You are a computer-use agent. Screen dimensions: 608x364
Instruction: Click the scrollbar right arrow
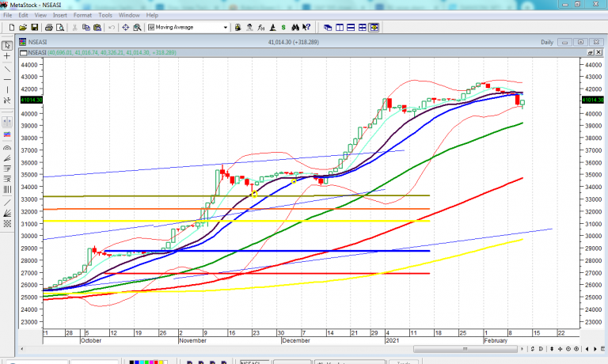pyautogui.click(x=522, y=349)
